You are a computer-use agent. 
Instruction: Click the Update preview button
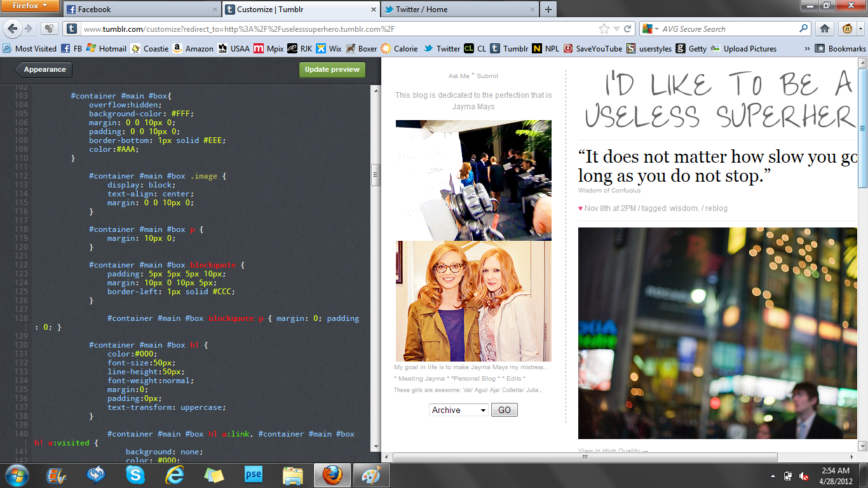coord(332,69)
